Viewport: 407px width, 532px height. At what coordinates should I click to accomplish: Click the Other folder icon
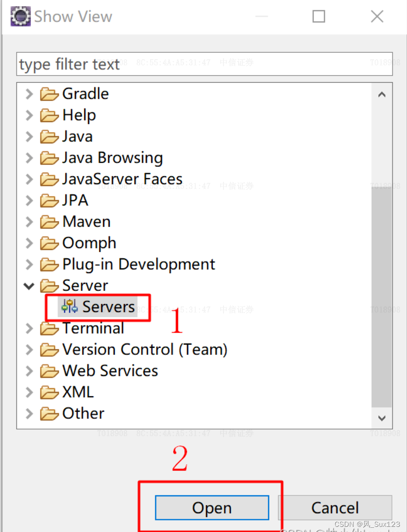pos(49,414)
